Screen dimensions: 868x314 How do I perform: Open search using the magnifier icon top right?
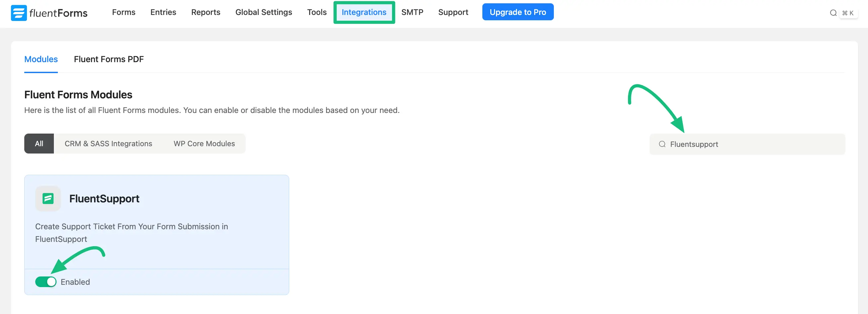833,13
